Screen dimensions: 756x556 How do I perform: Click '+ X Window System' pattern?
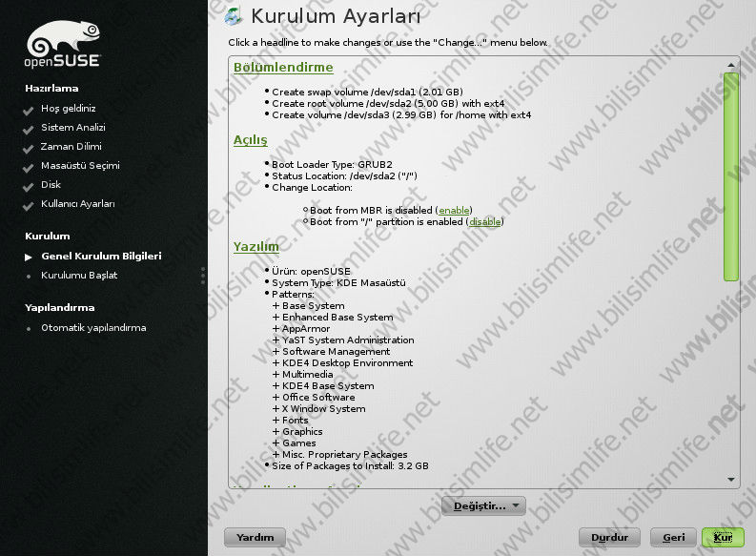[x=319, y=409]
